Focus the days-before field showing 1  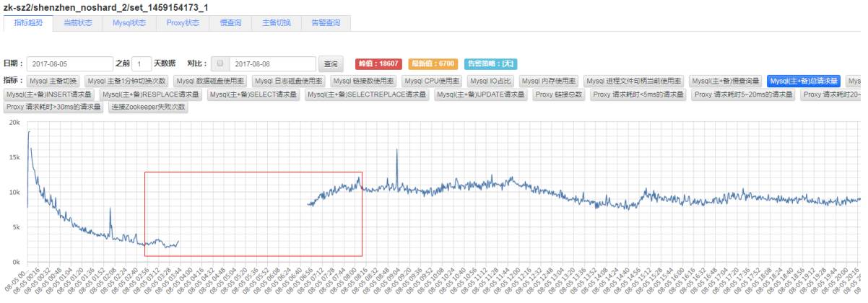[x=142, y=63]
